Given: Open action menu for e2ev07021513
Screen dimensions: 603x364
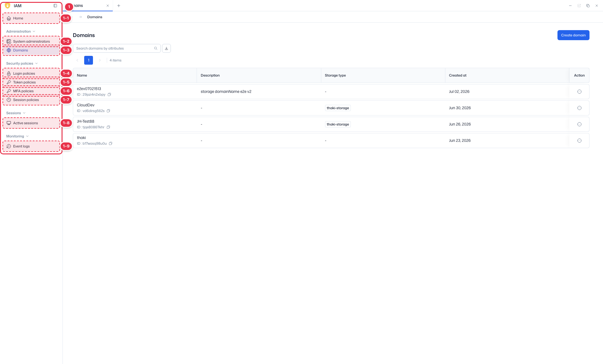Looking at the screenshot, I should tap(579, 92).
